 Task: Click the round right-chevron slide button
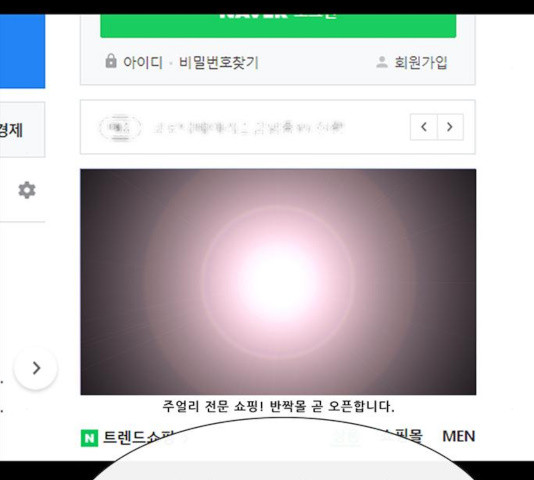[36, 368]
